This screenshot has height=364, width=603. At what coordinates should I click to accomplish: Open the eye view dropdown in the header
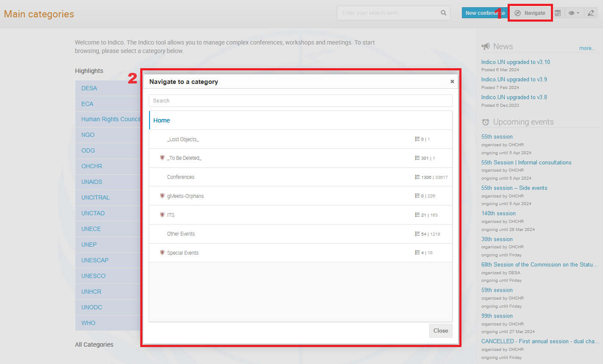pyautogui.click(x=574, y=13)
